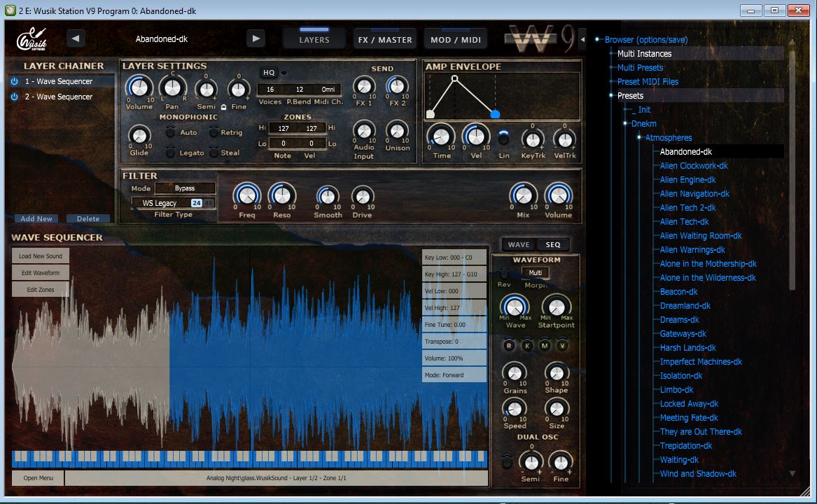Toggle power for 2 - Wave Sequencer

tap(15, 97)
